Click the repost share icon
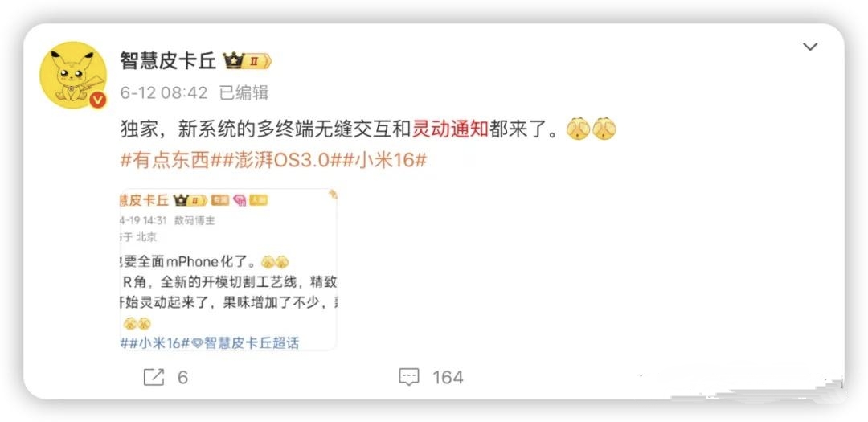This screenshot has height=422, width=868. click(x=154, y=378)
